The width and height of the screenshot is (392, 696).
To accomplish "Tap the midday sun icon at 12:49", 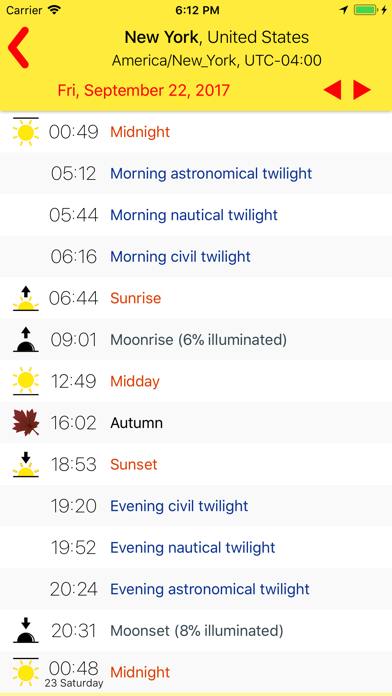I will pyautogui.click(x=26, y=381).
